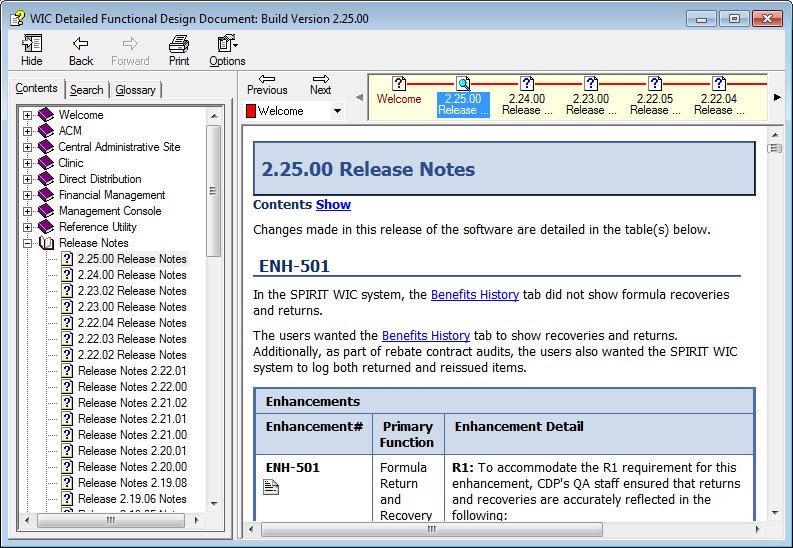Expand the Central Administrative Site node
Screen dimensions: 793x548
tap(27, 148)
